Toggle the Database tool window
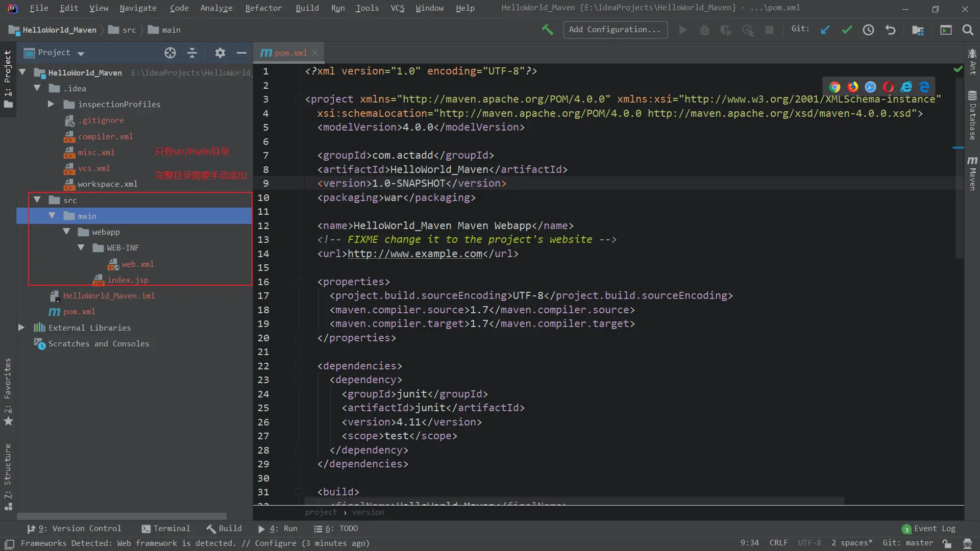Image resolution: width=980 pixels, height=551 pixels. 972,115
